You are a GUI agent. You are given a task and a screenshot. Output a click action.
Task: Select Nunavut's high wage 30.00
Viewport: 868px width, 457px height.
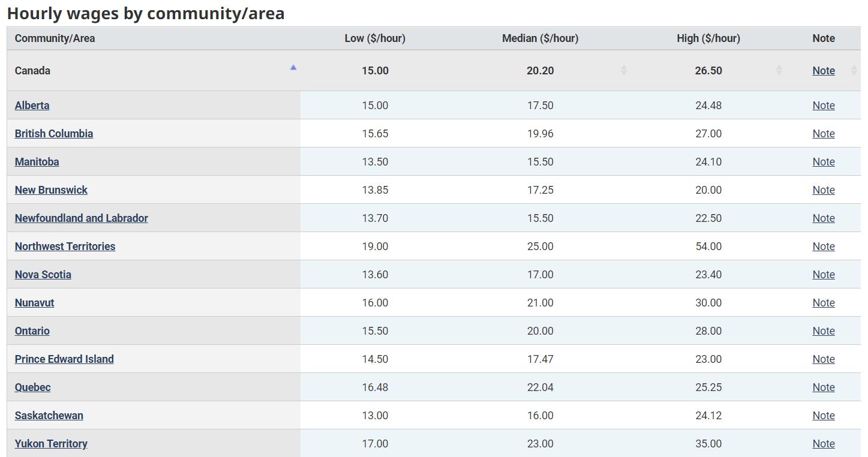coord(708,302)
